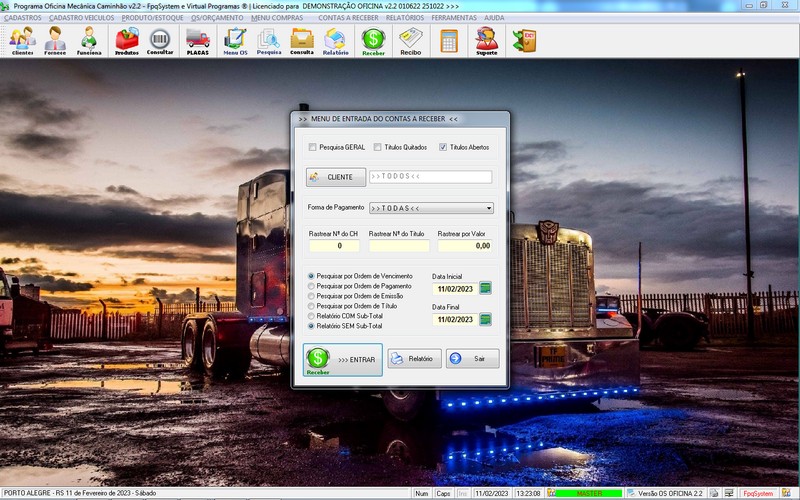Click the Data Inicial date field

point(455,289)
